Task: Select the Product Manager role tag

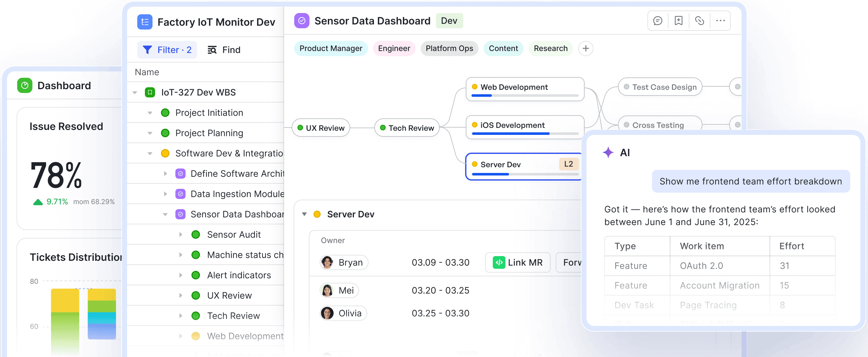Action: 330,49
